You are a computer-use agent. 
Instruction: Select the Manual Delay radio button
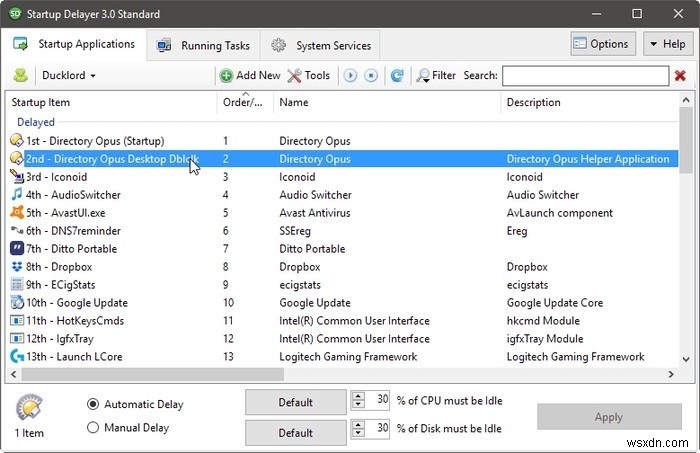92,428
